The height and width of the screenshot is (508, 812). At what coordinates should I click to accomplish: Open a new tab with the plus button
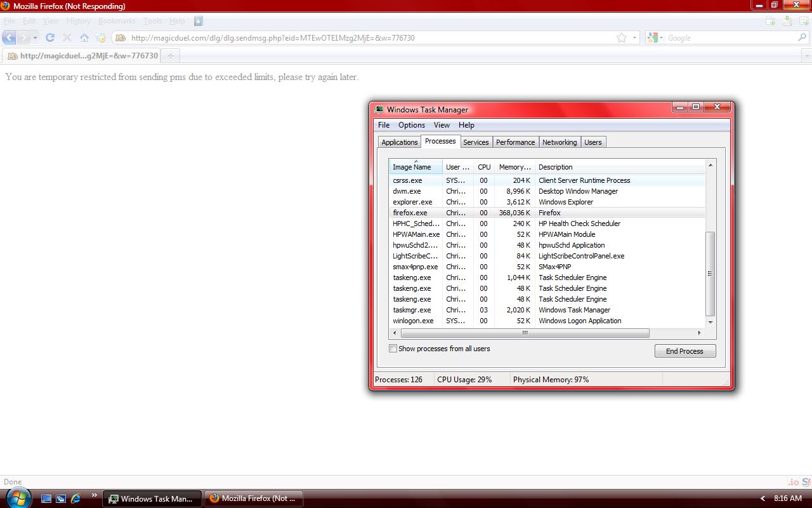170,56
